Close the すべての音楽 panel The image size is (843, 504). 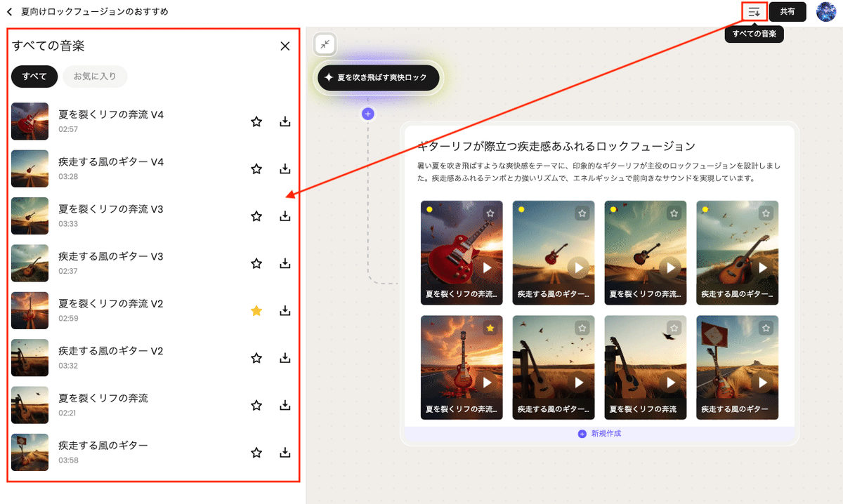tap(285, 46)
